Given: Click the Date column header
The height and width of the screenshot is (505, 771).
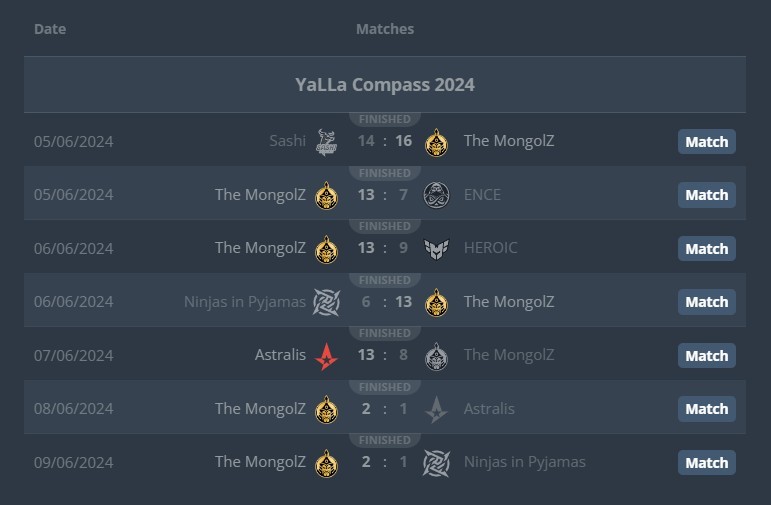Looking at the screenshot, I should coord(50,29).
